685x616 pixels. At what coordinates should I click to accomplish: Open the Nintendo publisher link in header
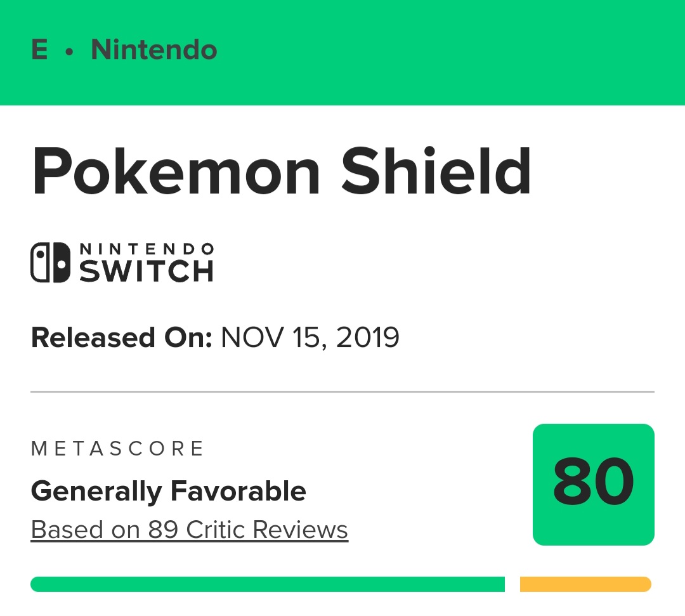coord(153,49)
